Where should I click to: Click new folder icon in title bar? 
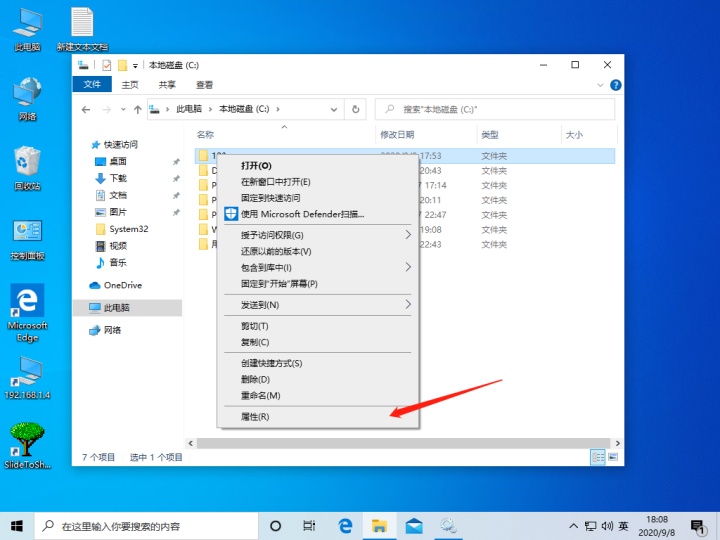click(x=122, y=65)
